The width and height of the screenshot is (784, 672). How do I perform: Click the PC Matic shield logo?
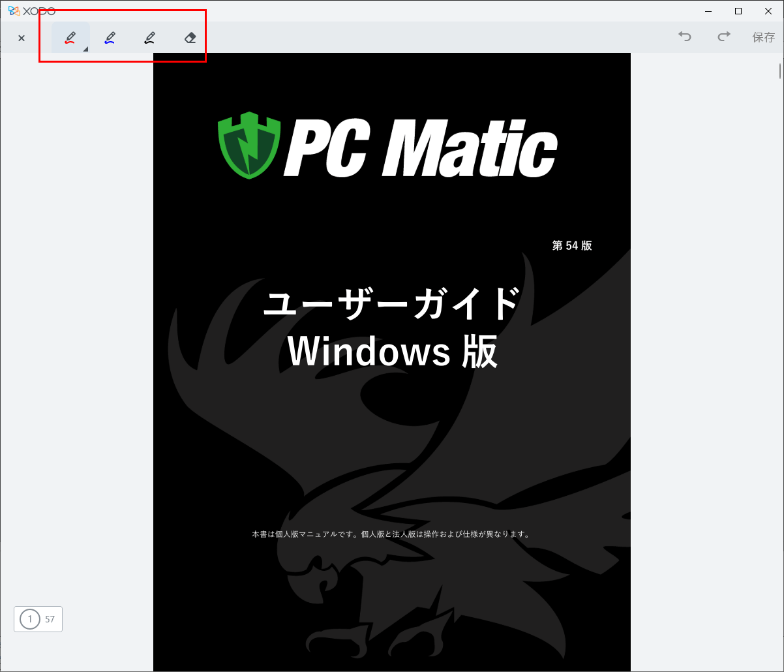[x=249, y=145]
